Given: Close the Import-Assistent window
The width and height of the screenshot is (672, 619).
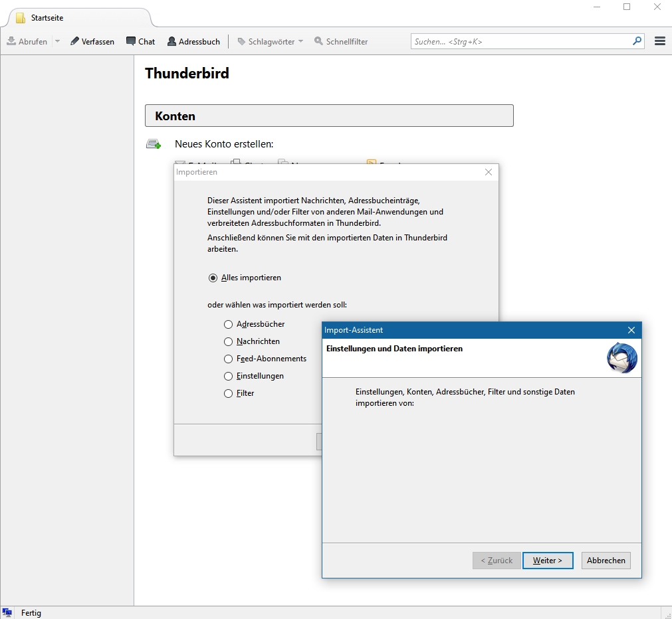Looking at the screenshot, I should tap(631, 330).
